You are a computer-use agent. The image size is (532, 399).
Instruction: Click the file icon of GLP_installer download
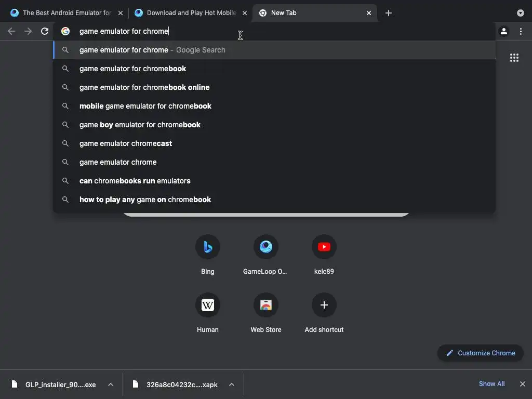[14, 384]
